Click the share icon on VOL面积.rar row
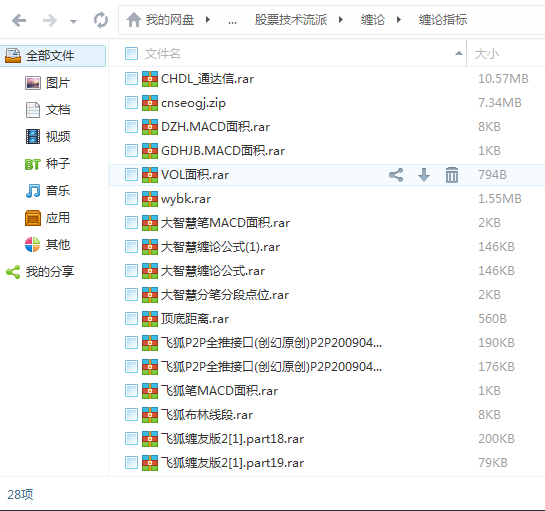 click(x=396, y=175)
